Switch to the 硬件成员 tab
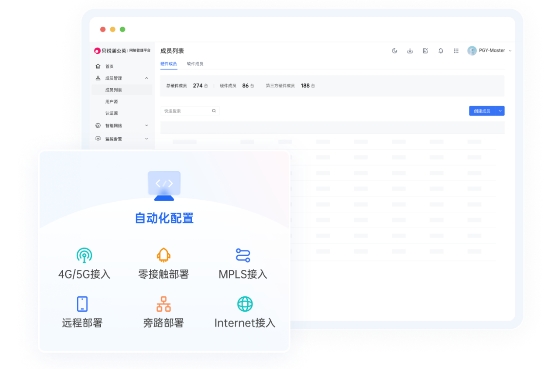553x369 pixels. (169, 64)
